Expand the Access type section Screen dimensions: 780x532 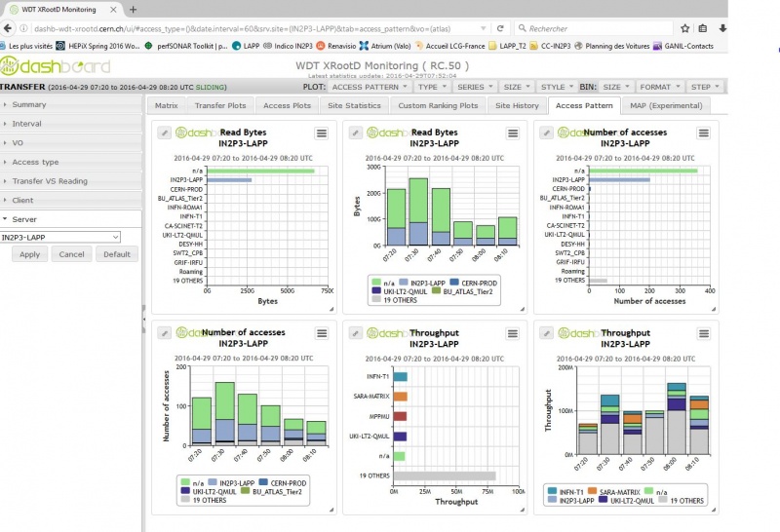70,162
